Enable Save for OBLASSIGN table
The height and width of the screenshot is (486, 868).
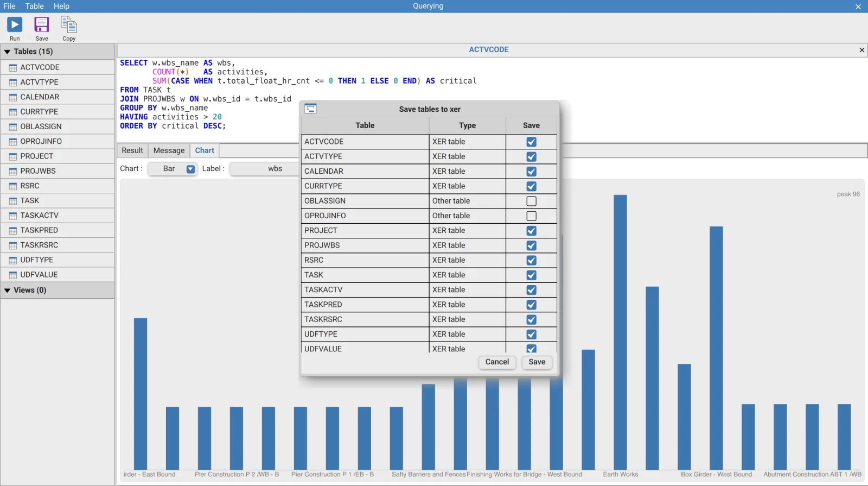[x=532, y=201]
